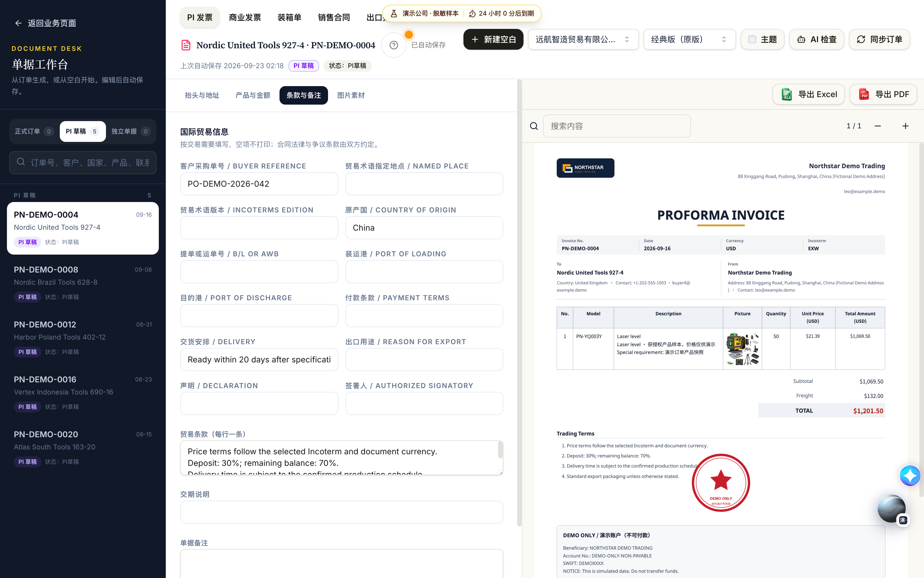The width and height of the screenshot is (924, 578).
Task: Open the 经典版（原版）template dropdown
Action: (689, 39)
